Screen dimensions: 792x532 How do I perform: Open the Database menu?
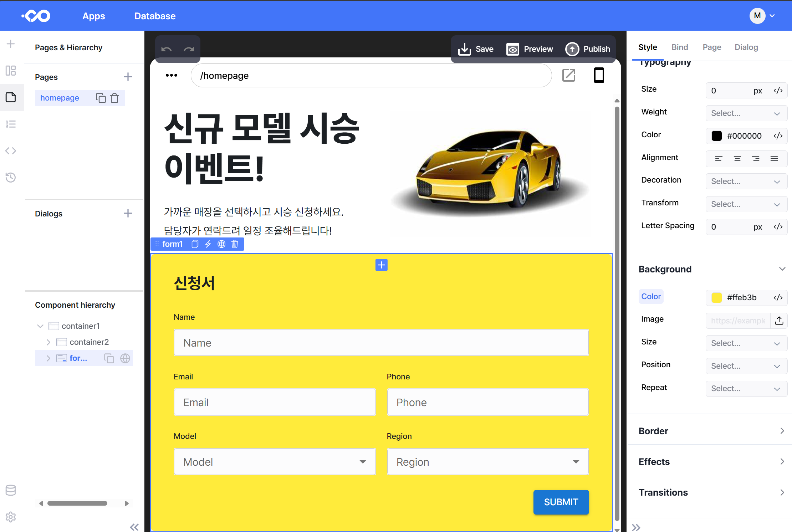click(155, 16)
